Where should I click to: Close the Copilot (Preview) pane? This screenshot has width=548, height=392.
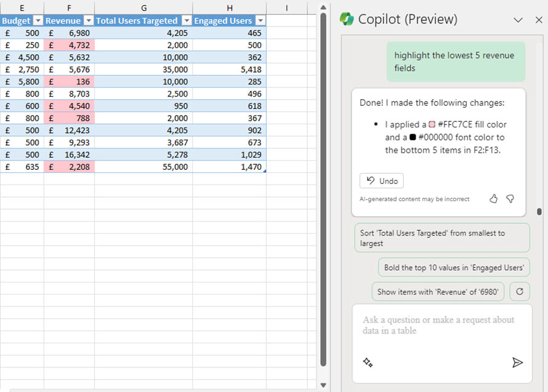pos(540,19)
